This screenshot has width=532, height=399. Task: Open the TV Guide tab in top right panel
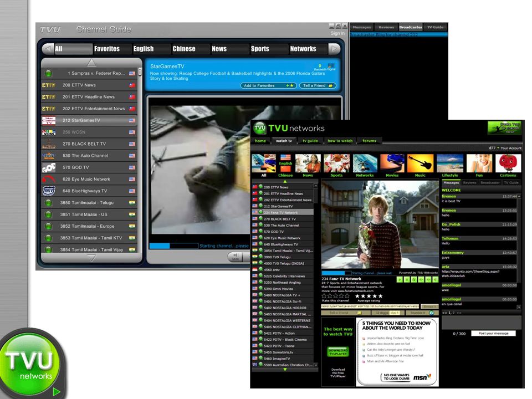point(436,27)
